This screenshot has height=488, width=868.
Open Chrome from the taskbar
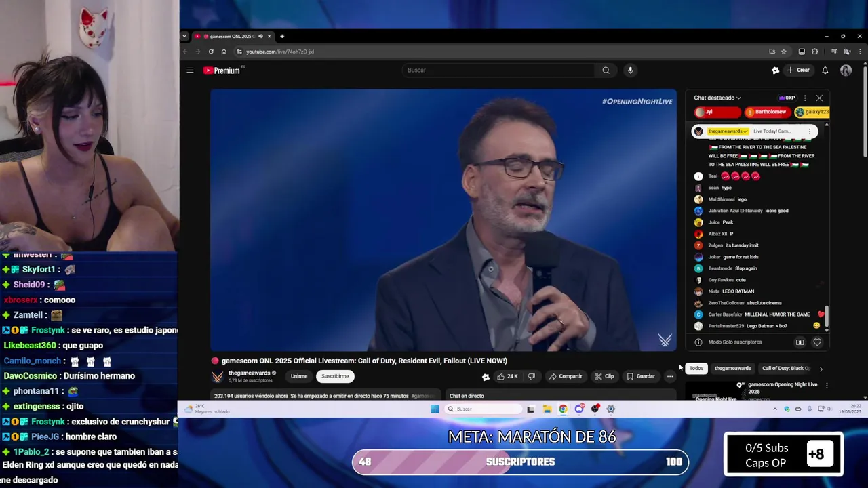click(563, 409)
